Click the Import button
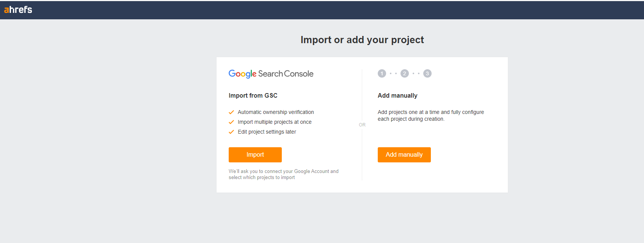Image resolution: width=644 pixels, height=243 pixels. coord(255,155)
